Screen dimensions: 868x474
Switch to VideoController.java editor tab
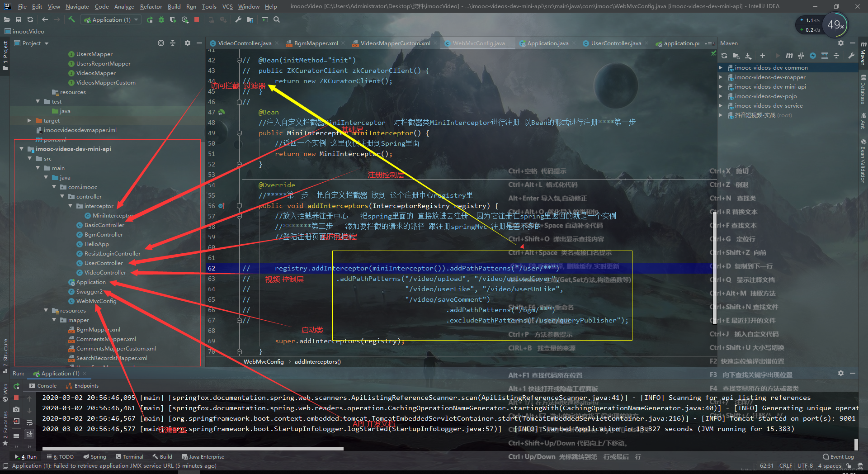coord(244,43)
